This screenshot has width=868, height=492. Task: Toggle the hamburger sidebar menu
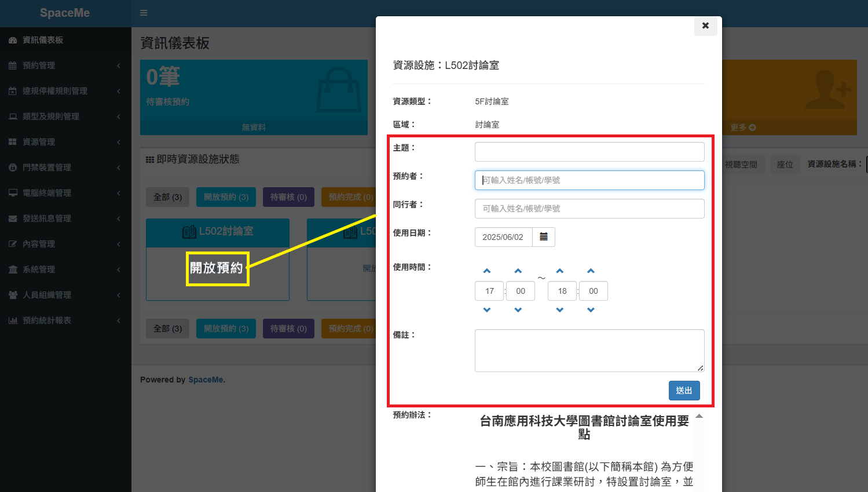click(144, 13)
